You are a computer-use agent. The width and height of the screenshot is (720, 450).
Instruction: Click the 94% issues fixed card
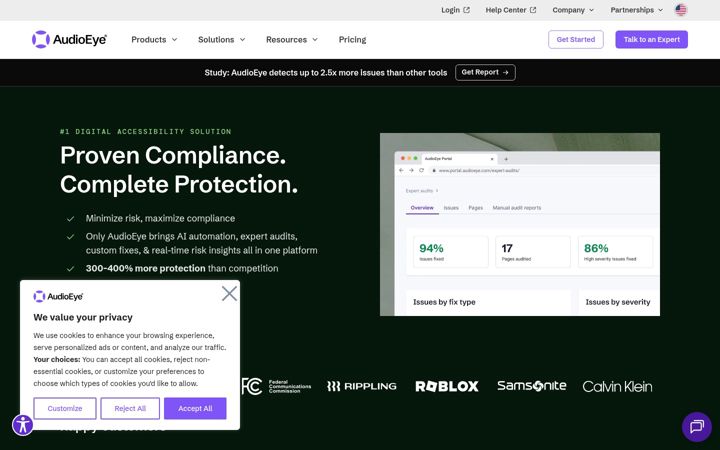point(450,252)
